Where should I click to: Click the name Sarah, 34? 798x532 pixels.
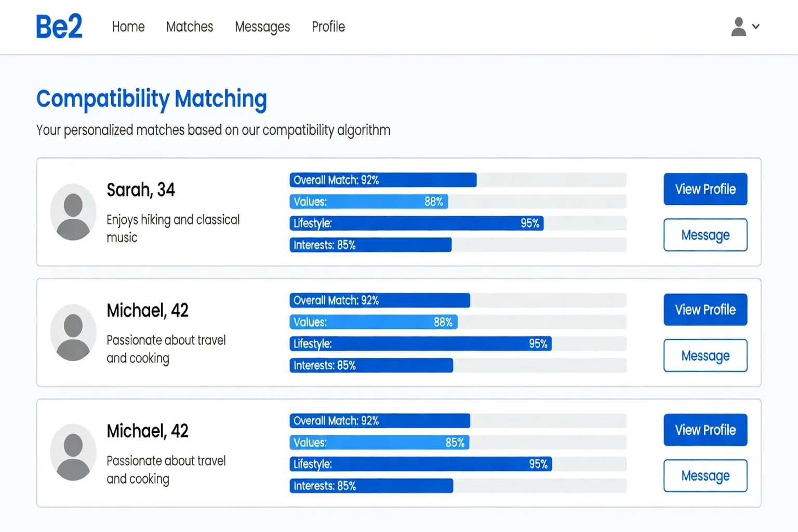point(141,190)
